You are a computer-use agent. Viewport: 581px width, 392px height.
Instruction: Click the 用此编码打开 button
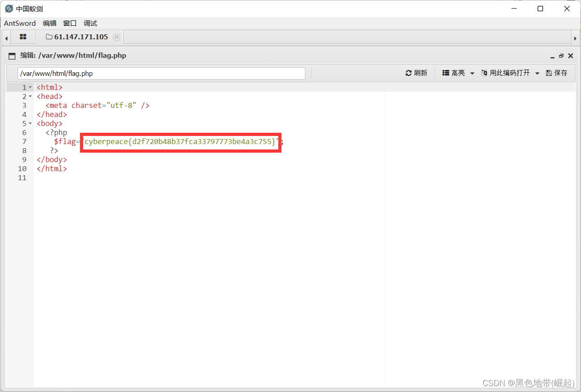506,73
